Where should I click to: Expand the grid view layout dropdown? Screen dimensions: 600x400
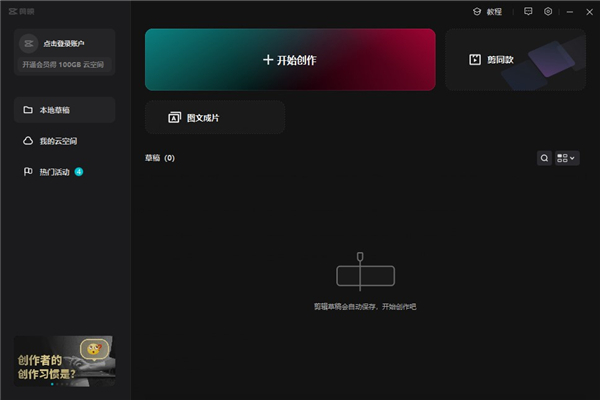tap(567, 158)
